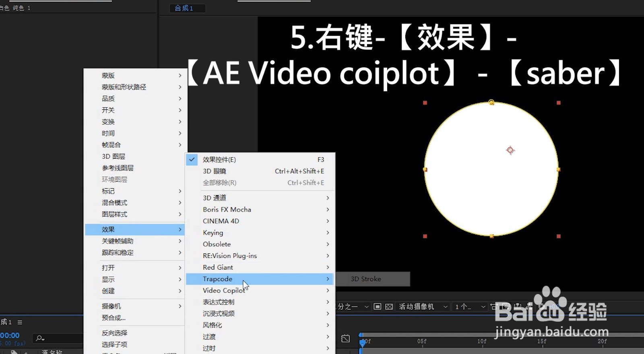Open highlighted Trapcode effects category
The image size is (644, 354).
click(x=260, y=279)
